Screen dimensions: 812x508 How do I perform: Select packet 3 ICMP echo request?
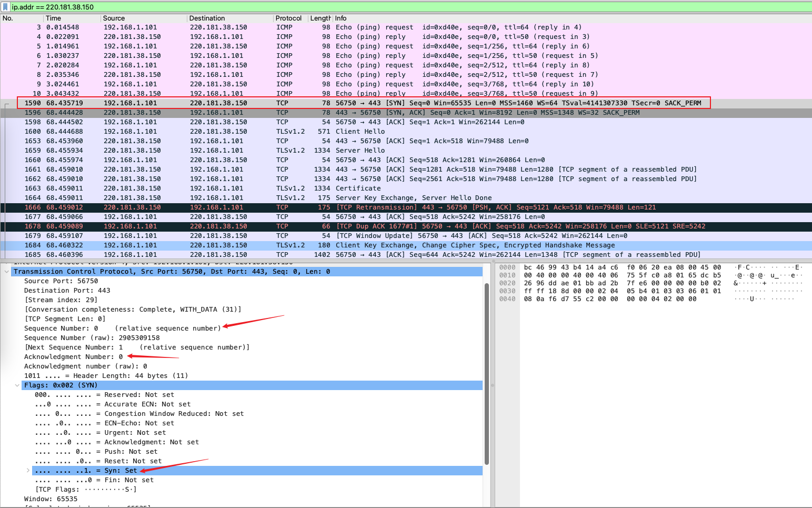click(406, 27)
